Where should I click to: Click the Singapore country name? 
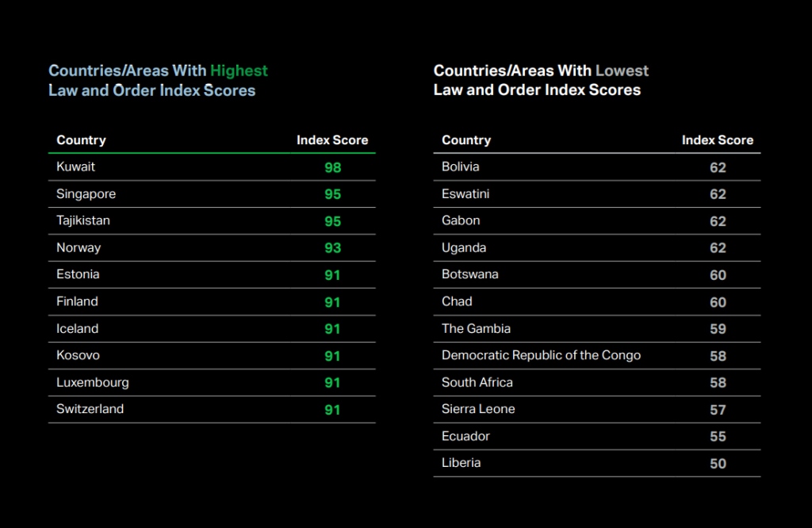point(86,193)
